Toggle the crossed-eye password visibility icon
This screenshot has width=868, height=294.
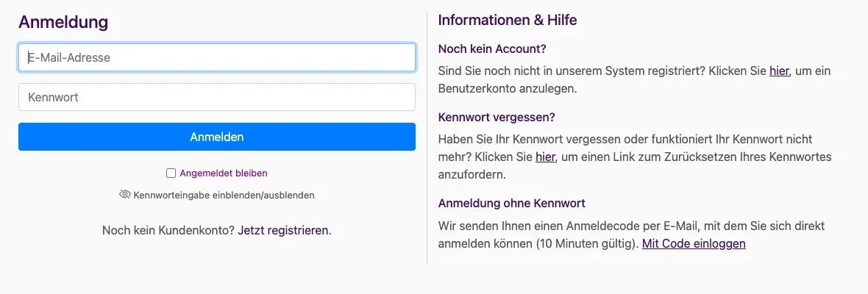[x=124, y=194]
